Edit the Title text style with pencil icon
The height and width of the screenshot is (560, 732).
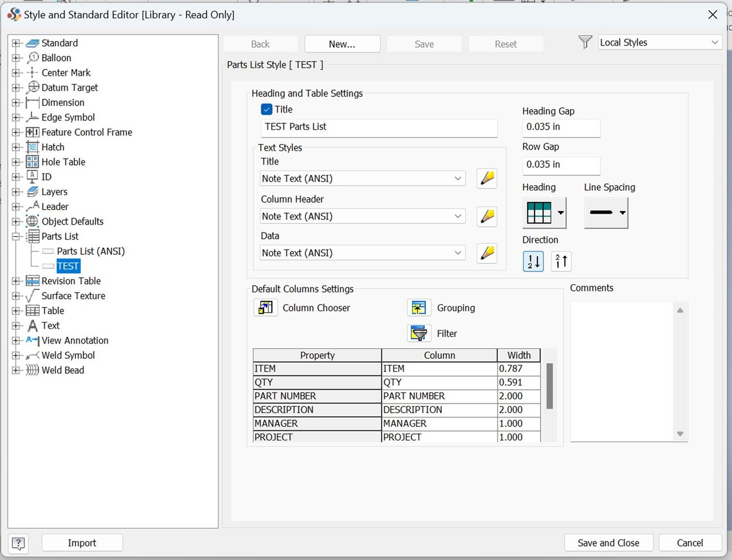pyautogui.click(x=486, y=179)
